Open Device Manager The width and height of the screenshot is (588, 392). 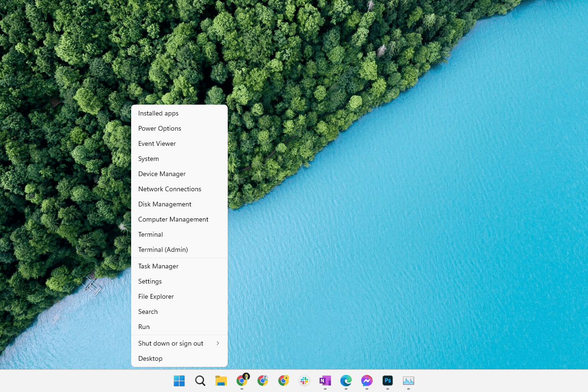(x=179, y=174)
